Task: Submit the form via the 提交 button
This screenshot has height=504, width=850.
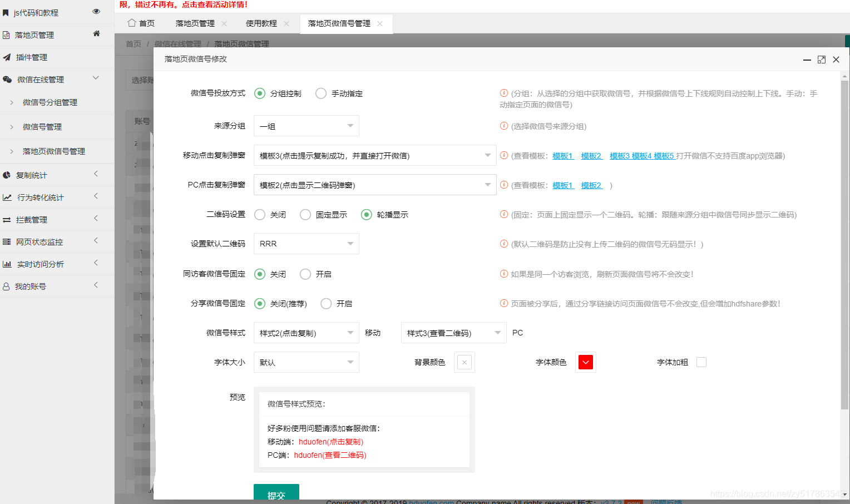Action: [x=276, y=492]
